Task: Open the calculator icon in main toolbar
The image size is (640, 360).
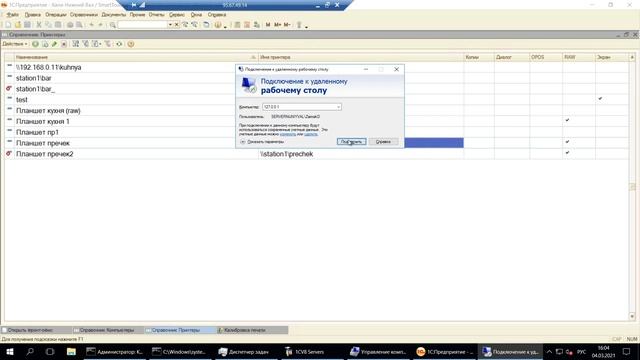Action: (x=237, y=25)
